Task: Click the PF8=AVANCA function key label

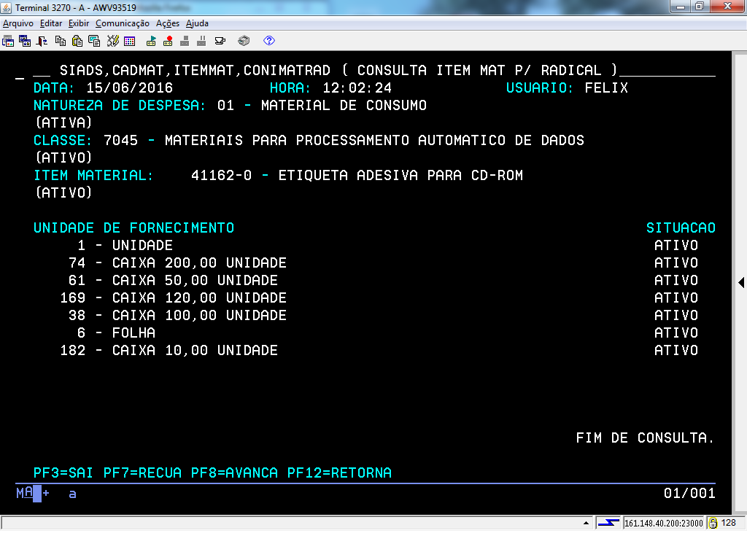Action: (x=234, y=472)
